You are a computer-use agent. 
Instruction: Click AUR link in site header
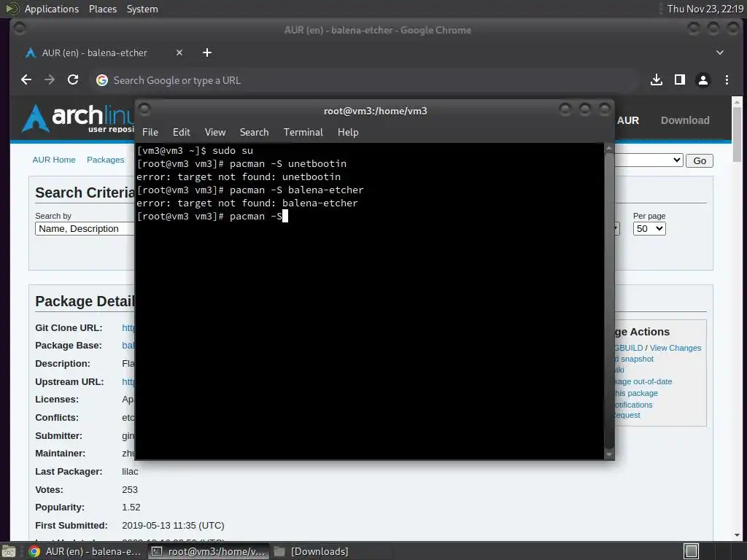(628, 120)
